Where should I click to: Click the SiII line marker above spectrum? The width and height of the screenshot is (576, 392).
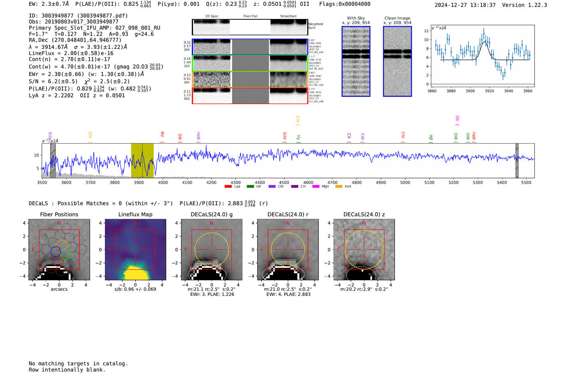(180, 138)
